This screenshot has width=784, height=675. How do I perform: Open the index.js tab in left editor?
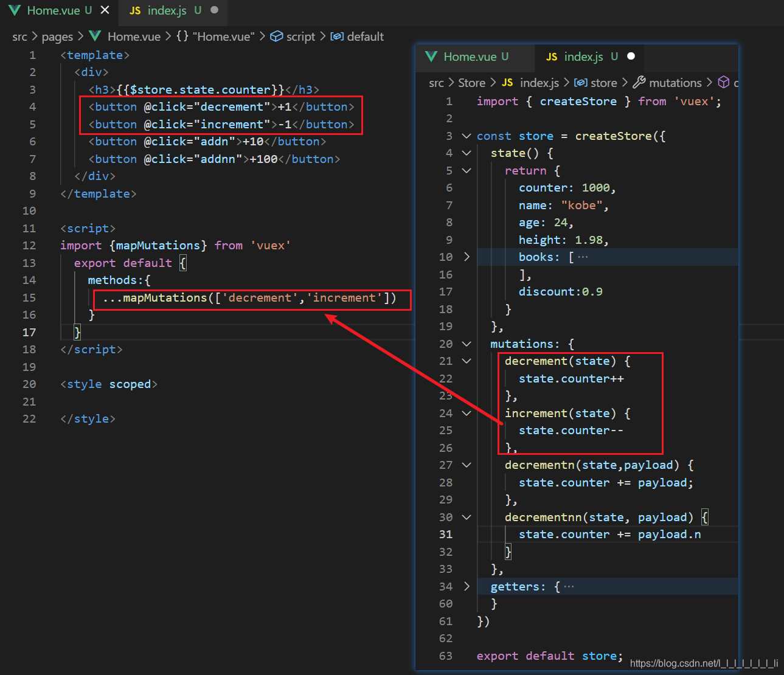(x=172, y=10)
